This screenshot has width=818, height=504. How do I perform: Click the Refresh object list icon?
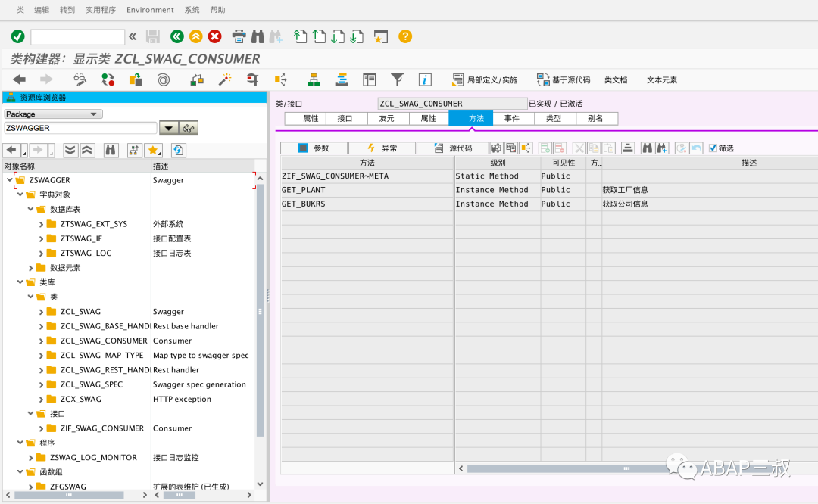179,150
